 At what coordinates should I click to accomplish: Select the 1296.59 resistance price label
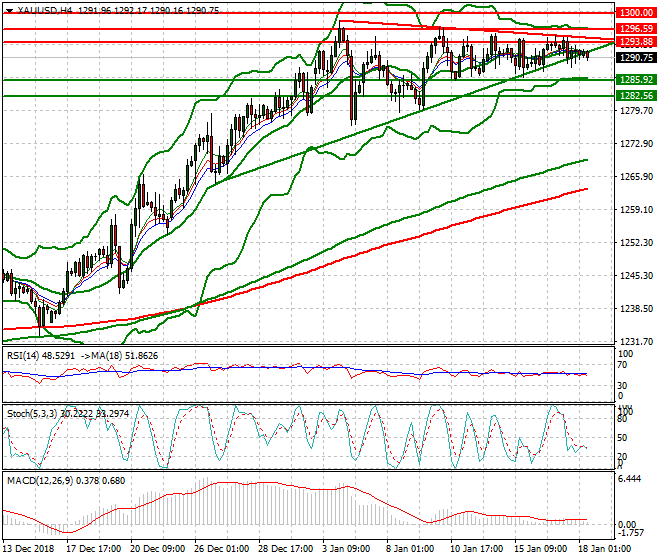click(x=636, y=29)
